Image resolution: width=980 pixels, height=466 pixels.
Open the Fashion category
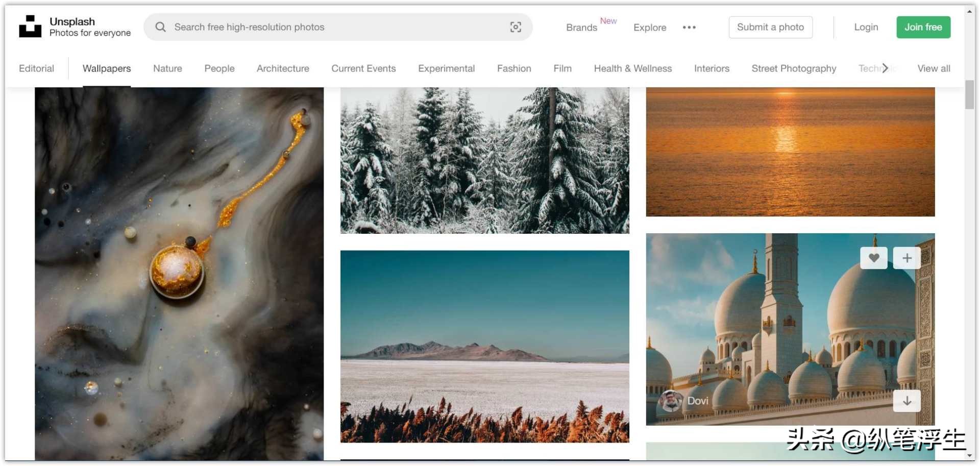pyautogui.click(x=514, y=68)
